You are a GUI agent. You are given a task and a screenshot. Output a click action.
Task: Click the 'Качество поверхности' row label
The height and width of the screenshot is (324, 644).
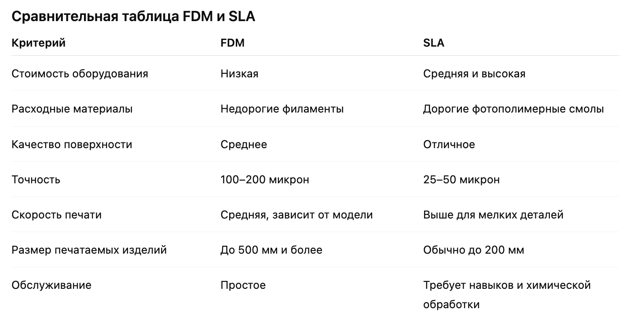click(72, 144)
